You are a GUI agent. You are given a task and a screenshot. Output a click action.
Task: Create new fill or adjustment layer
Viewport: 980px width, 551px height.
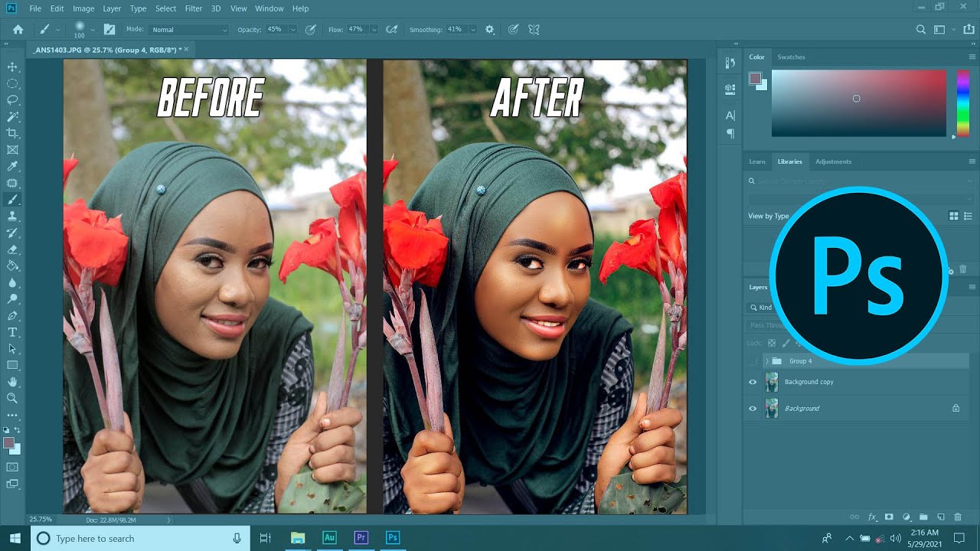pos(906,517)
